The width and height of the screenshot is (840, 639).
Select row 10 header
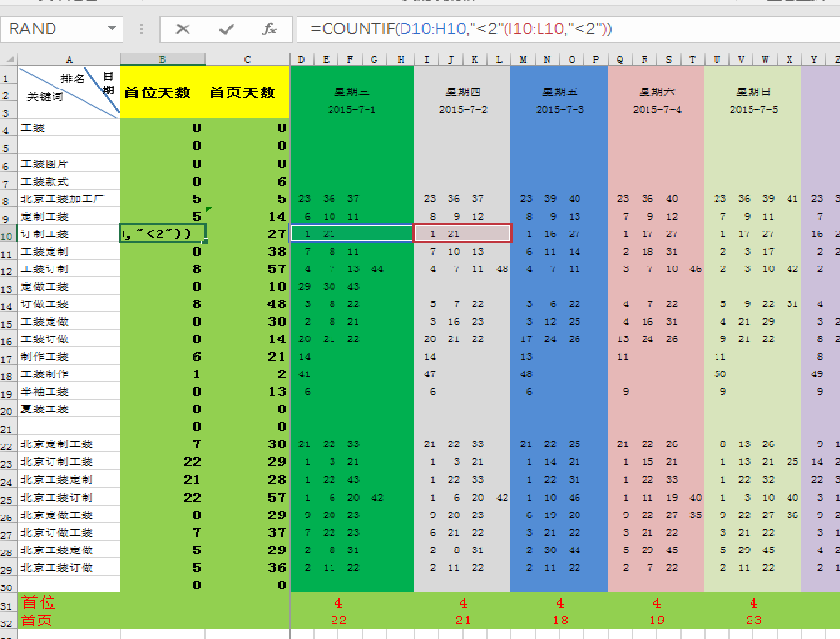(9, 233)
